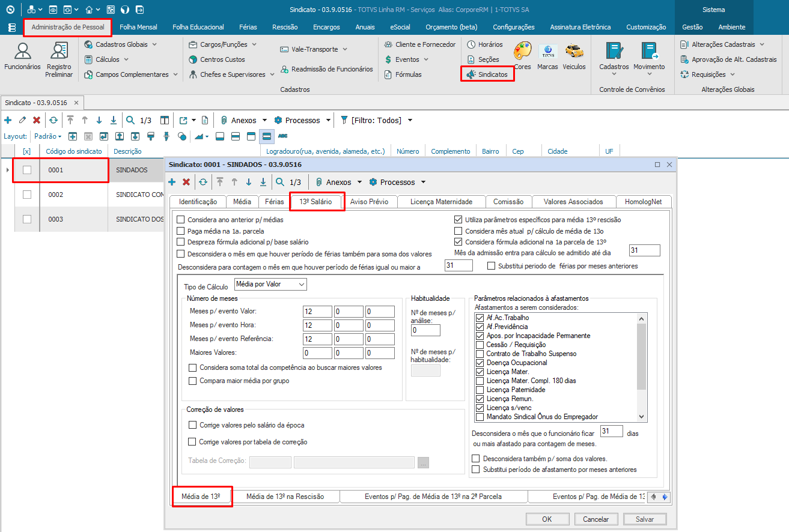Click the Cancelar button
The image size is (789, 532).
[596, 519]
